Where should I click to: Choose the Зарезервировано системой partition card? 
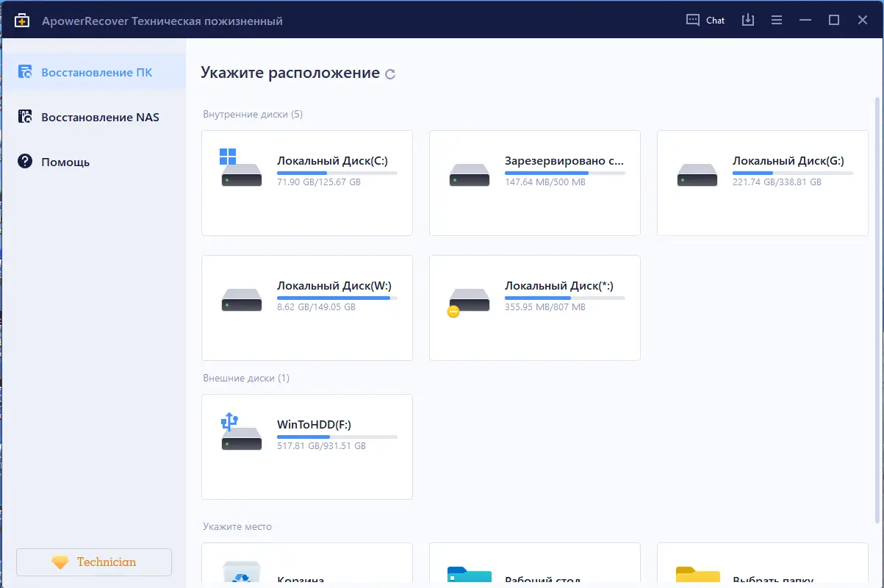(x=534, y=183)
